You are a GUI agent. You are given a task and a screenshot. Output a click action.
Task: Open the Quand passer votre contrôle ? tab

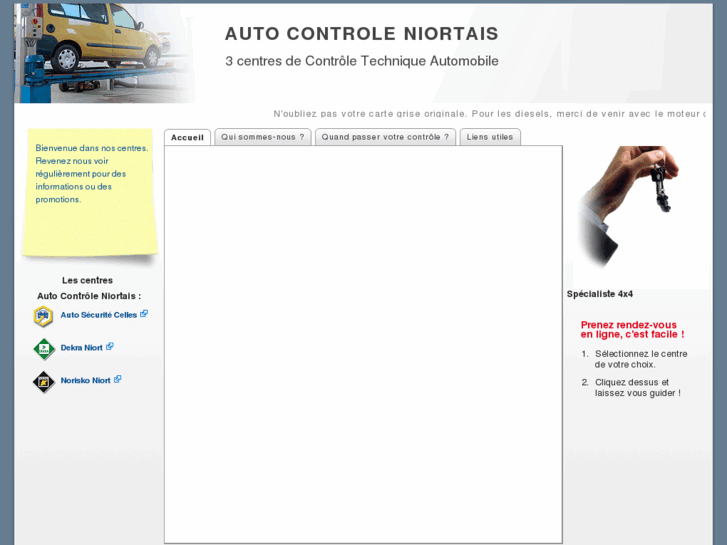385,137
